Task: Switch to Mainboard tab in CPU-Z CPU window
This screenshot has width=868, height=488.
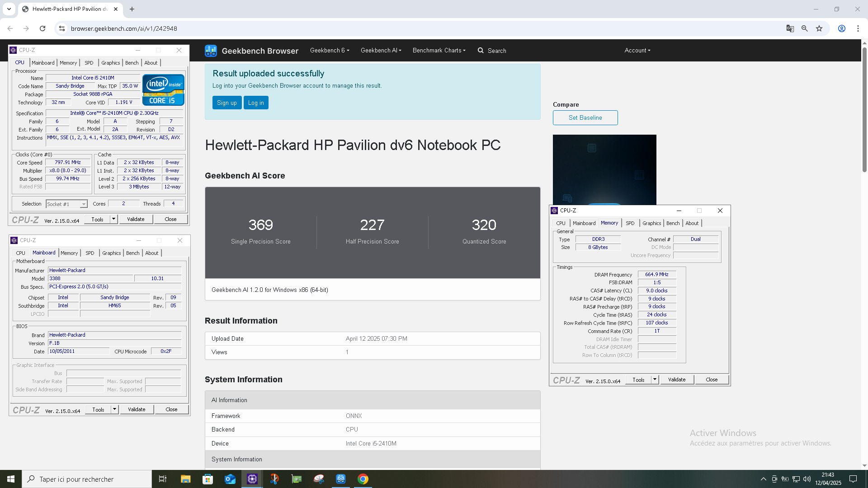Action: 43,63
